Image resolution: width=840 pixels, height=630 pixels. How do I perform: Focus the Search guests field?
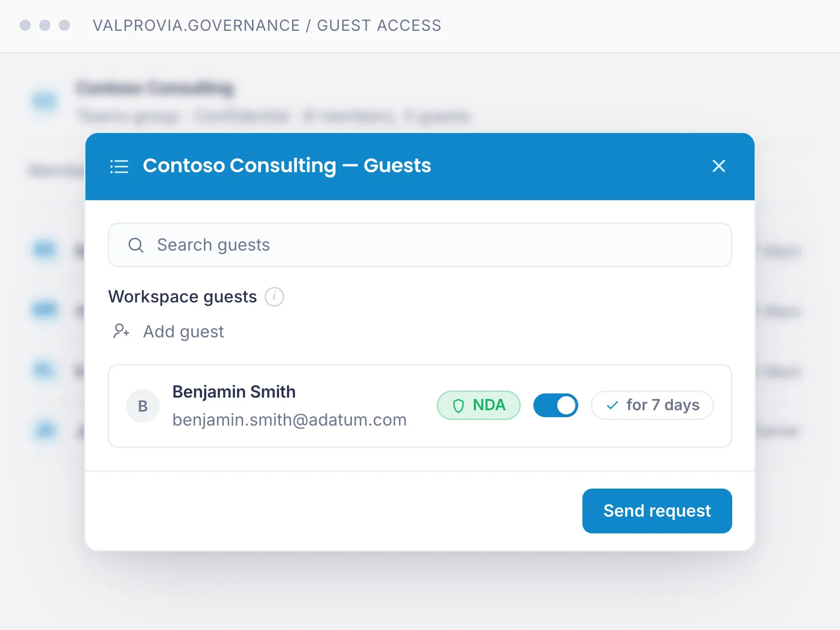[420, 245]
